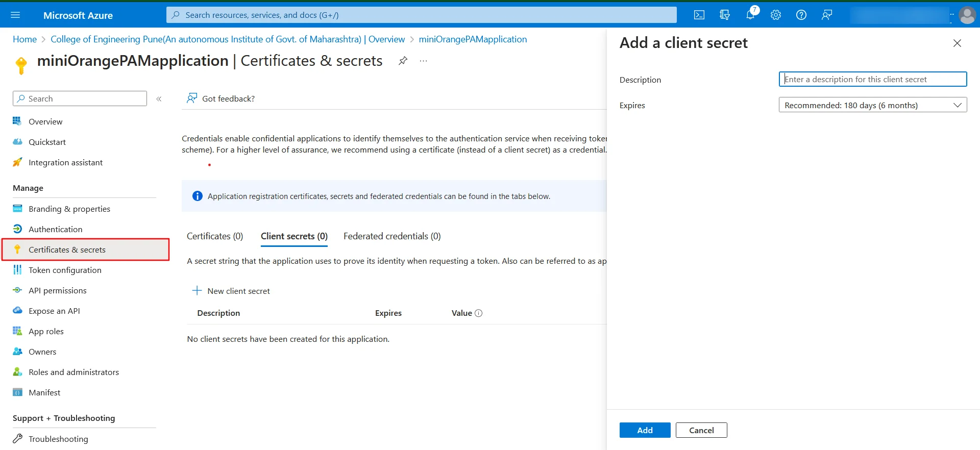Collapse the sidebar with double chevron
The height and width of the screenshot is (450, 980).
pos(159,99)
